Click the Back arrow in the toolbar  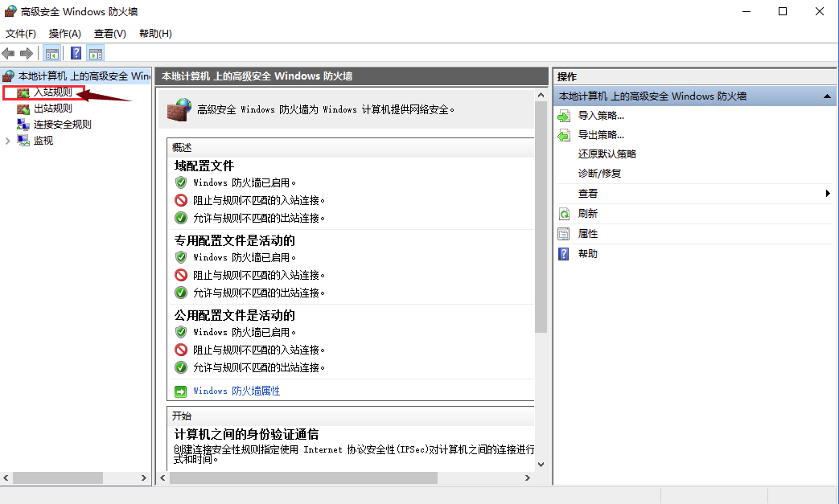point(8,53)
